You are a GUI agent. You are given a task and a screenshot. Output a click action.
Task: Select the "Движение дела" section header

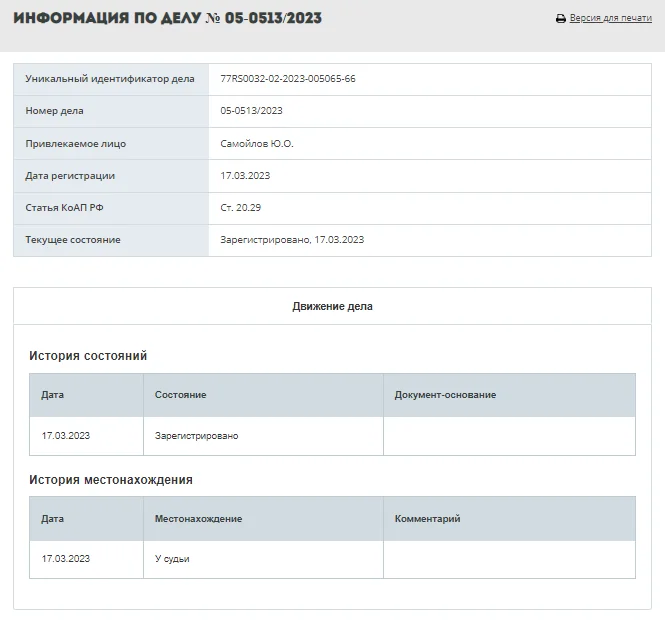332,306
